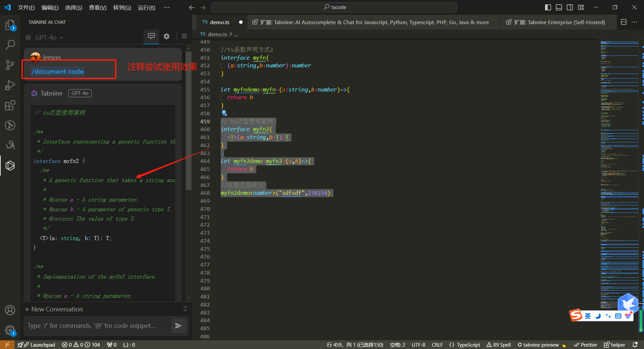Open the 转到(G) menu

[122, 7]
